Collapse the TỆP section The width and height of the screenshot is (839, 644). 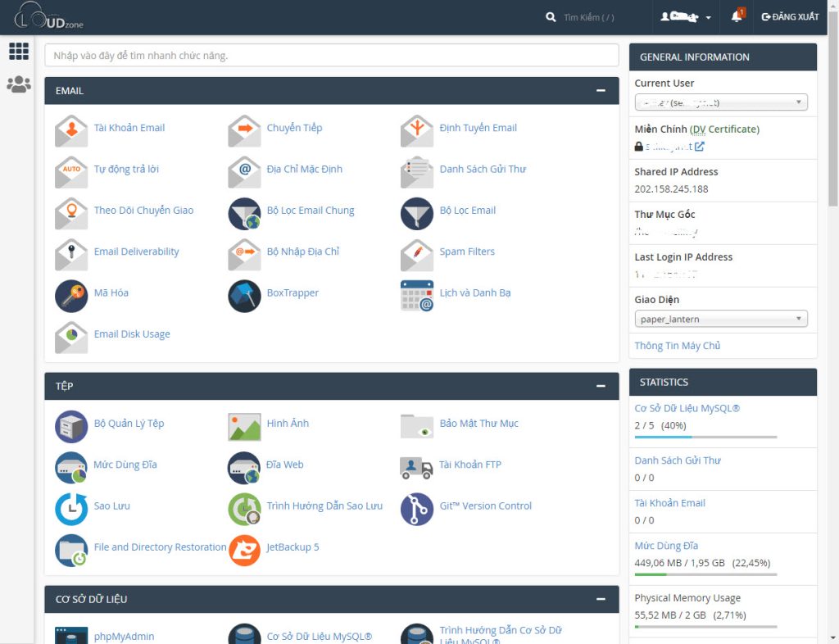coord(601,386)
